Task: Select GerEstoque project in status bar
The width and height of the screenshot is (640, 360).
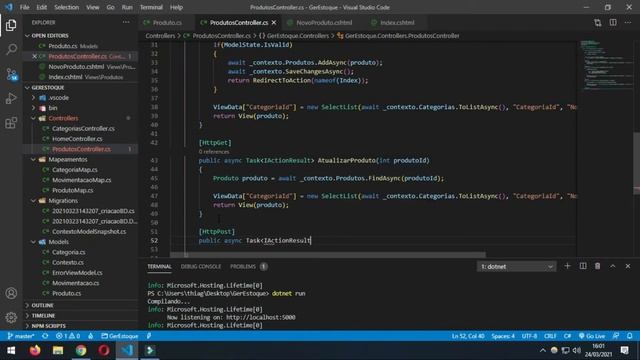Action: [120, 336]
